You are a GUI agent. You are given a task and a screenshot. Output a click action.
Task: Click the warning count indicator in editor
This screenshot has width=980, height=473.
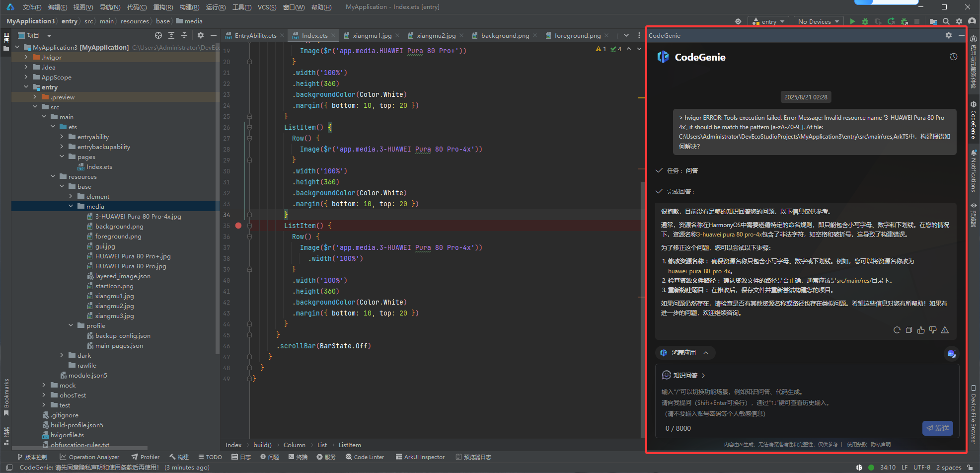pyautogui.click(x=601, y=49)
